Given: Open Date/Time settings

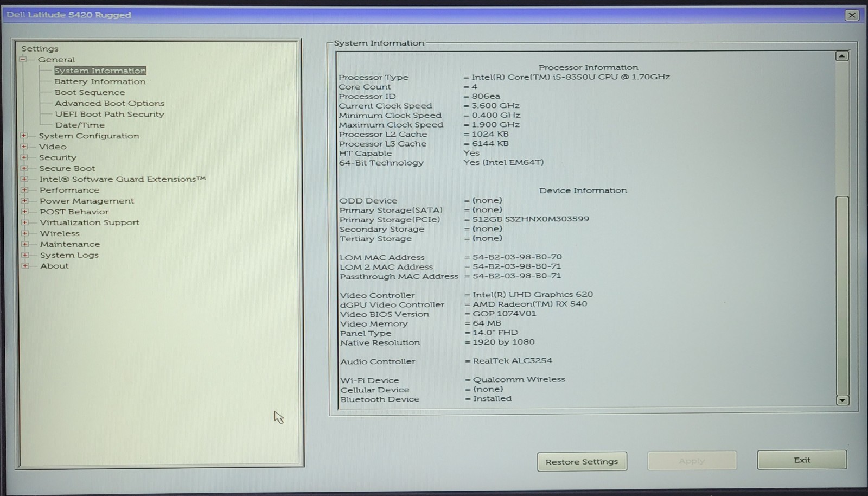Looking at the screenshot, I should pyautogui.click(x=80, y=125).
